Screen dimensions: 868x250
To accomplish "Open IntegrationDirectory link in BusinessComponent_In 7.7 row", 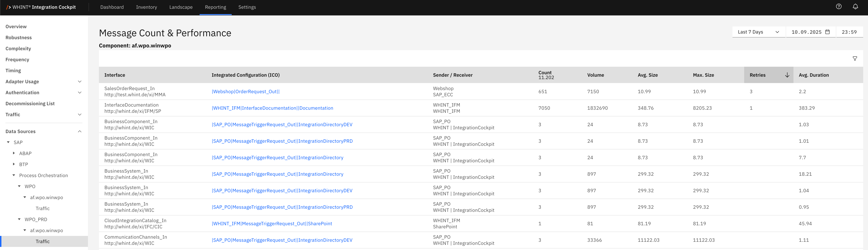I will point(277,157).
